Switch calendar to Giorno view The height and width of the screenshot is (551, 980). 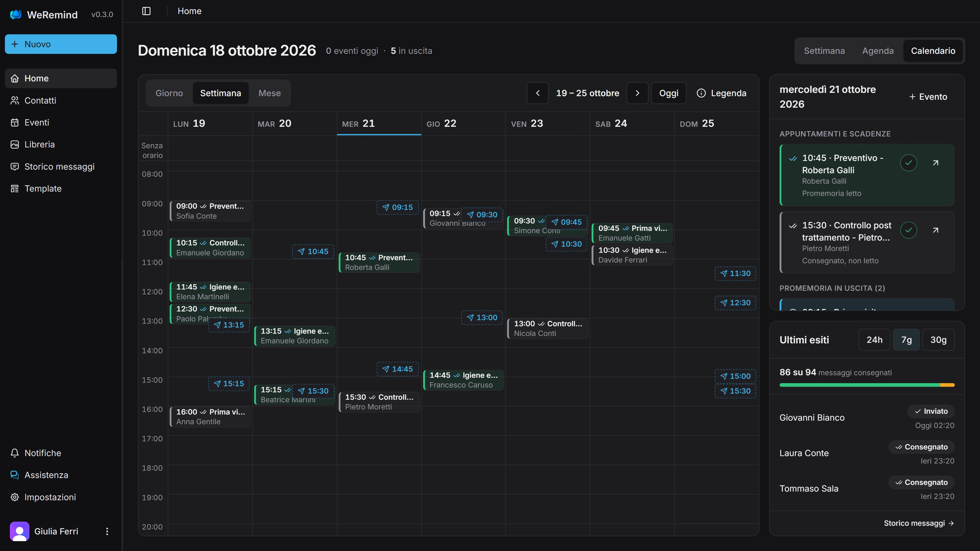169,93
